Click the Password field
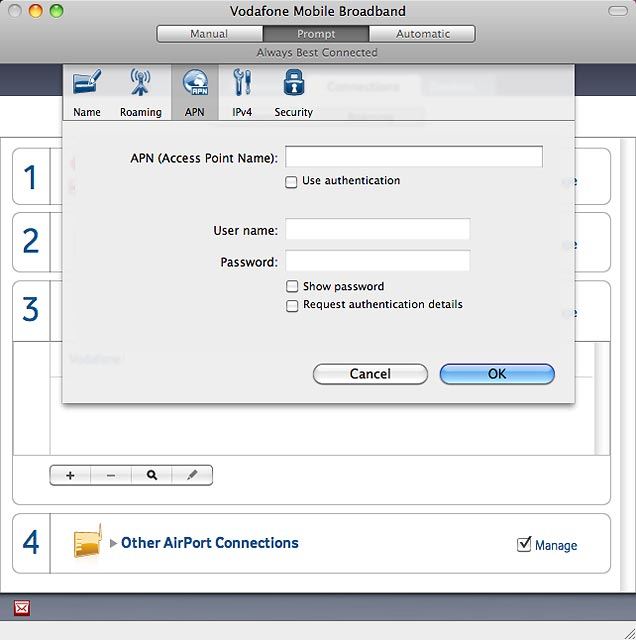The image size is (636, 640). [x=378, y=261]
